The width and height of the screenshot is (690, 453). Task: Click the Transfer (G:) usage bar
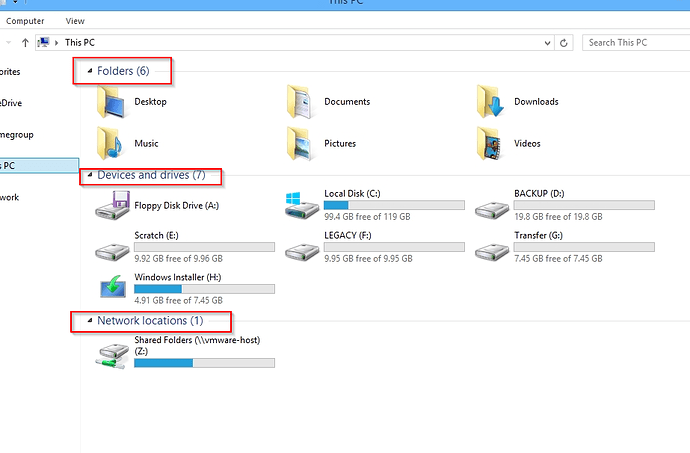click(x=584, y=247)
